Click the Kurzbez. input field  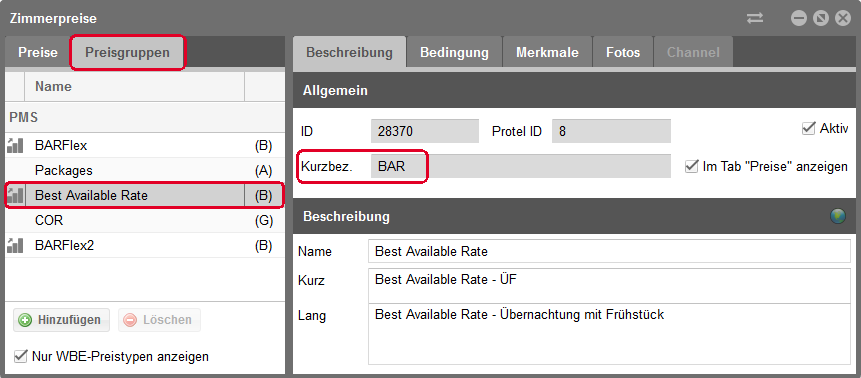click(x=521, y=166)
